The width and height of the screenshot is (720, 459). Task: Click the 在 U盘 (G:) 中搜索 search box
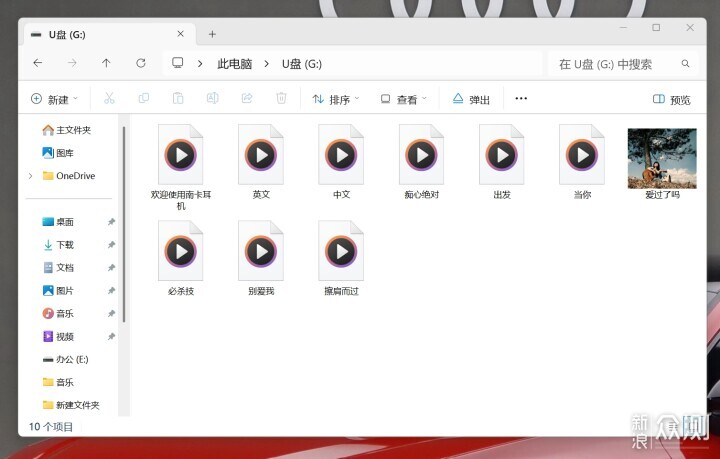(622, 64)
